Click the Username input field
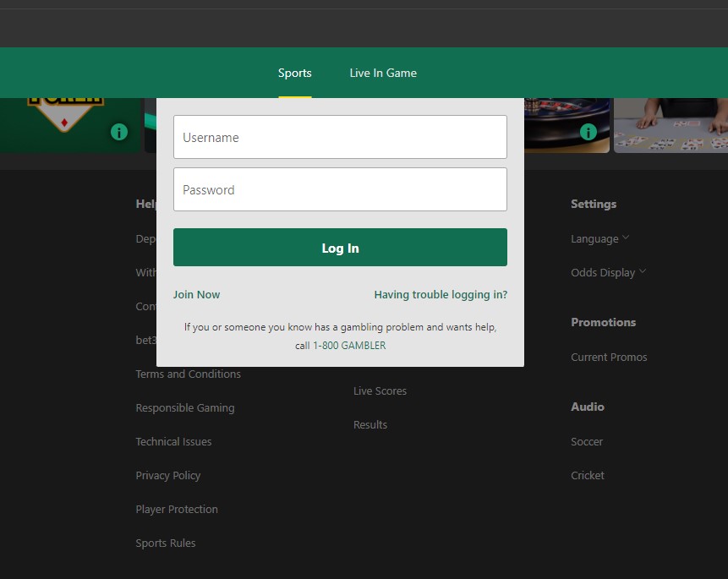This screenshot has height=579, width=728. click(340, 136)
